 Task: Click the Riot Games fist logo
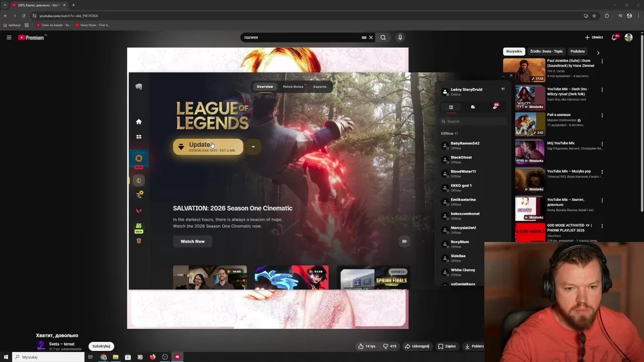(x=139, y=86)
